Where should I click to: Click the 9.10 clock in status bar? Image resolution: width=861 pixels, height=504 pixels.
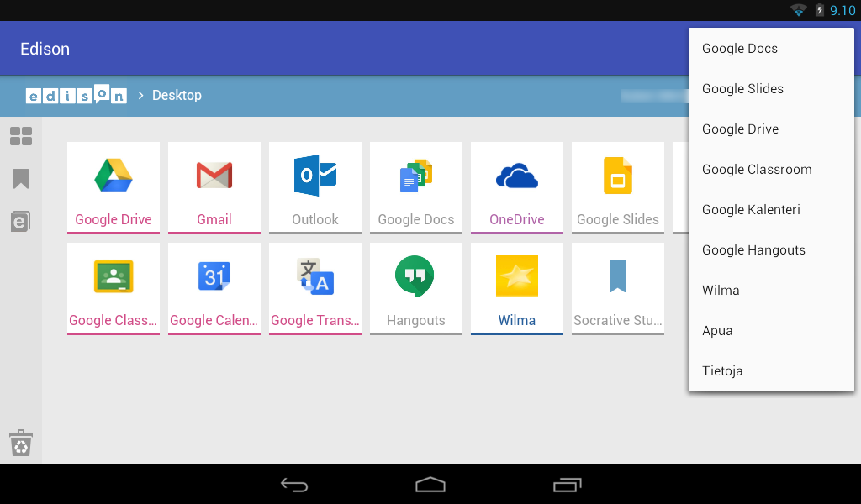pyautogui.click(x=843, y=10)
